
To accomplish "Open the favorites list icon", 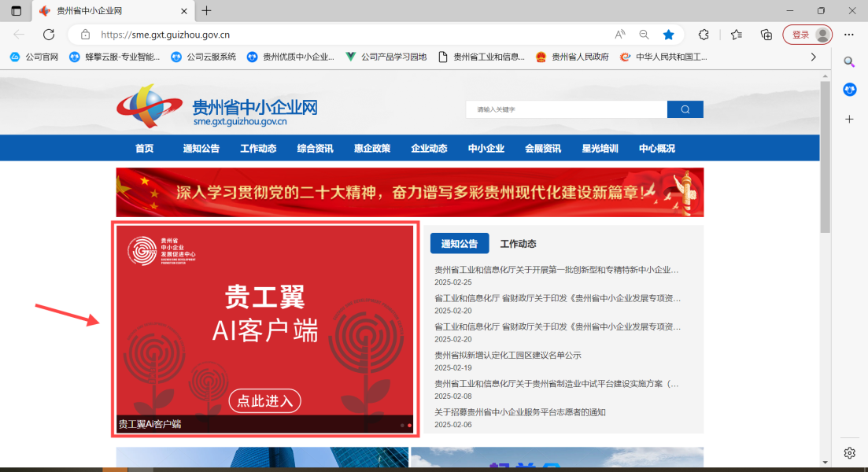I will tap(737, 35).
